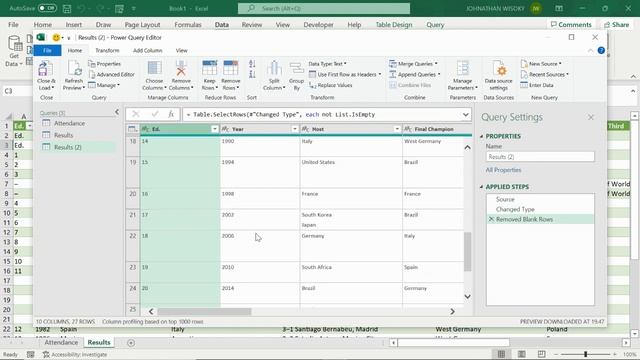
Task: Switch to Add Column tab
Action: 147,50
